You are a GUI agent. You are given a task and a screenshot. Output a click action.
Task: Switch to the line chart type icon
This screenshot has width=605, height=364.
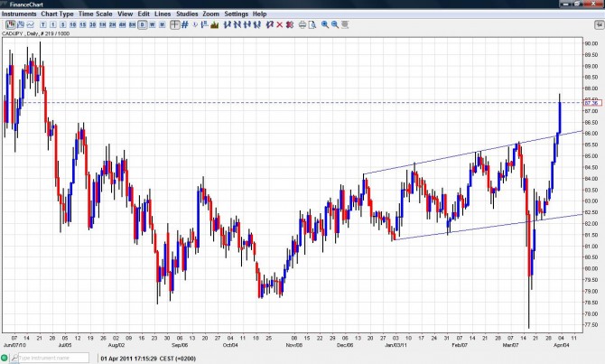point(30,24)
